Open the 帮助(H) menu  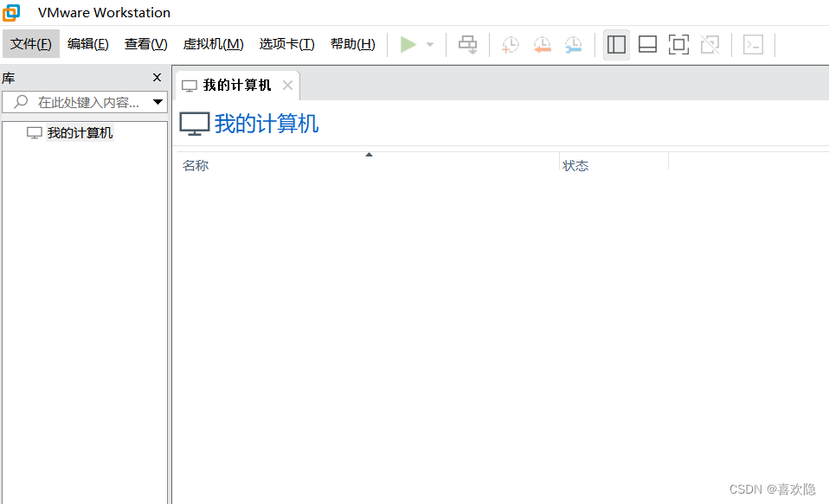(x=353, y=44)
